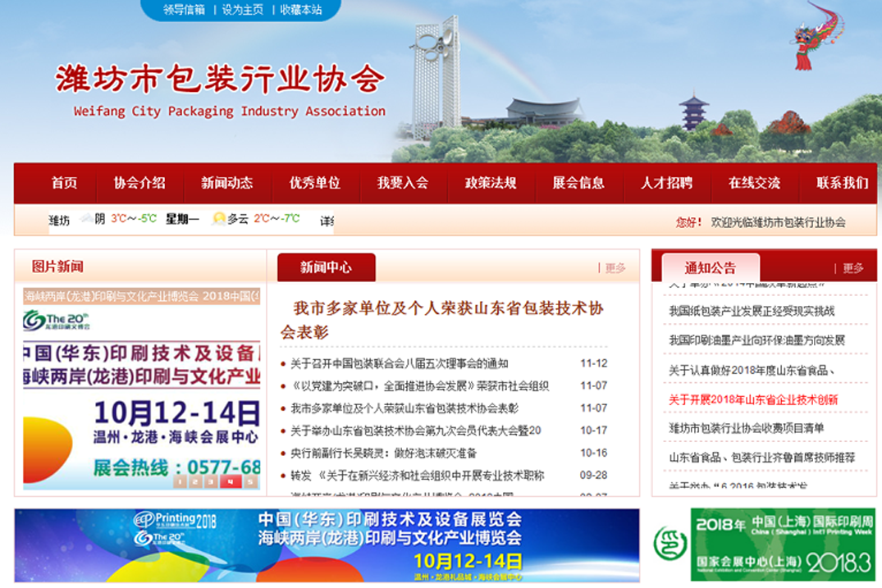Open headline 我市多家单位及个人荣获山东省包装技术协会表彰
882x588 pixels.
pos(443,320)
